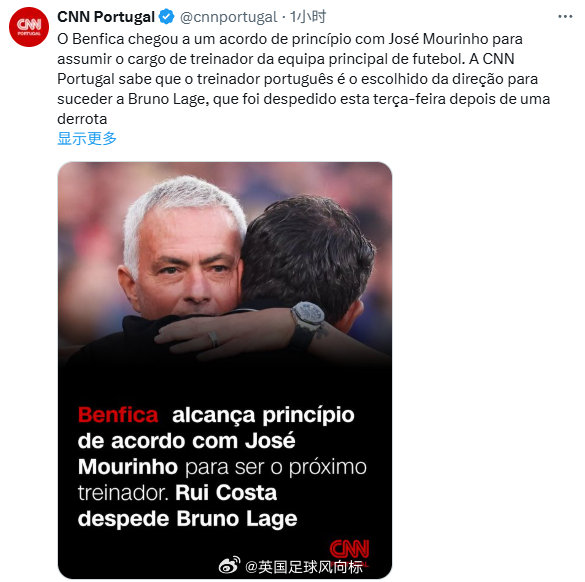Open the CNN Portugal profile avatar
The height and width of the screenshot is (582, 585).
[x=29, y=27]
